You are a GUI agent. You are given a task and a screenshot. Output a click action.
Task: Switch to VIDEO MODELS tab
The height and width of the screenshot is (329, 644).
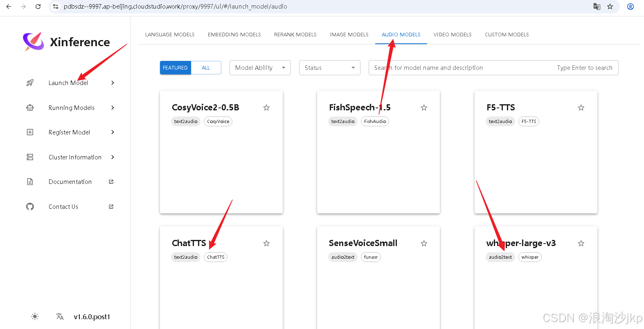(x=453, y=34)
